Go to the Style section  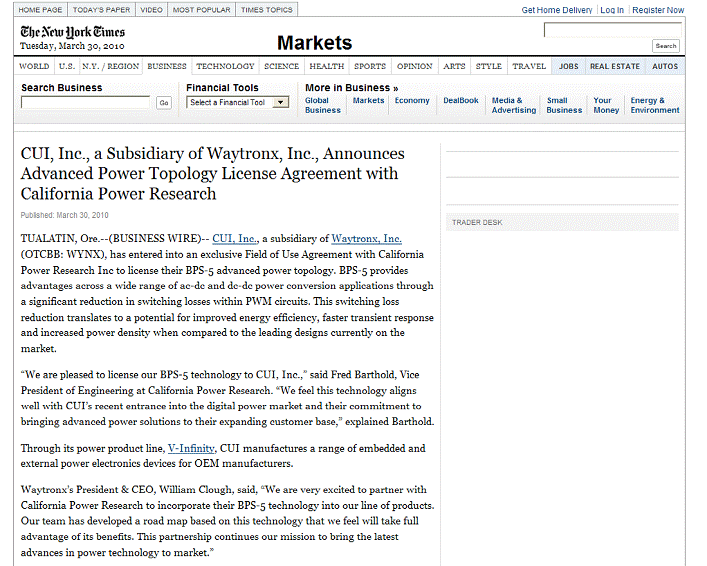(489, 66)
